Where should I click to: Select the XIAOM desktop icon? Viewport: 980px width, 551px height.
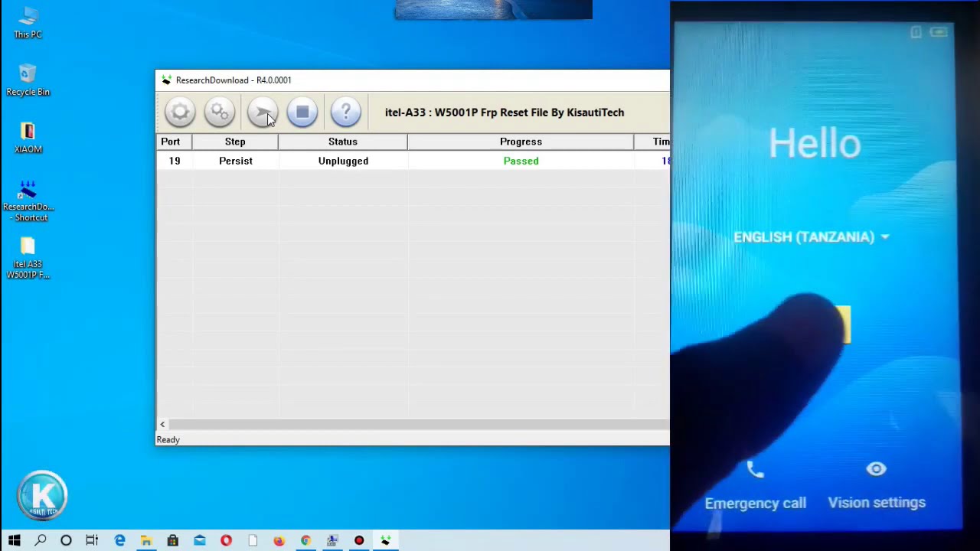tap(28, 138)
